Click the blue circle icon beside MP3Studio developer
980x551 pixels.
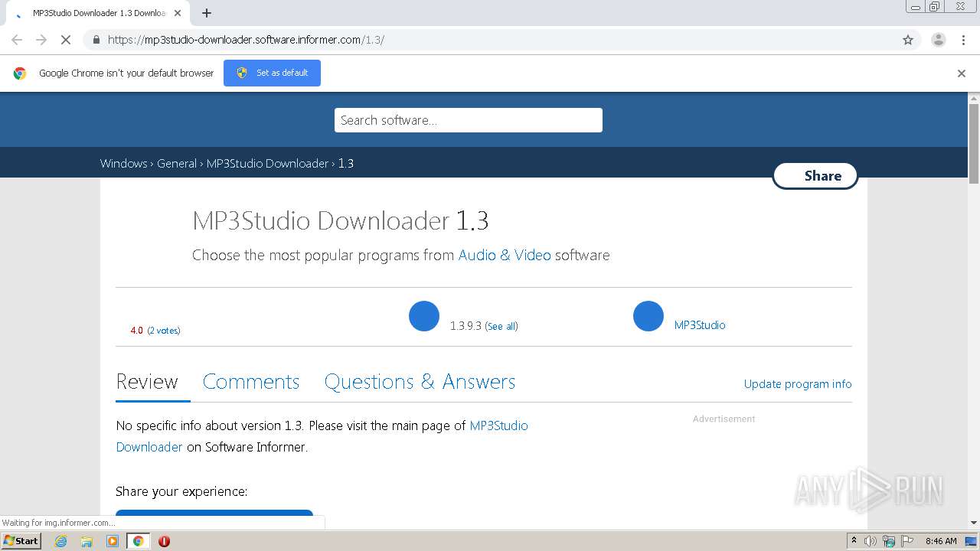(x=648, y=316)
